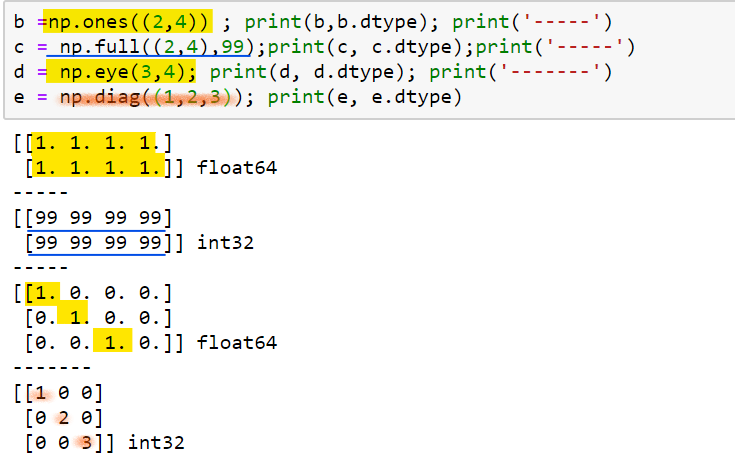Click the output row [0. 1. 0. 0.]

(98, 318)
